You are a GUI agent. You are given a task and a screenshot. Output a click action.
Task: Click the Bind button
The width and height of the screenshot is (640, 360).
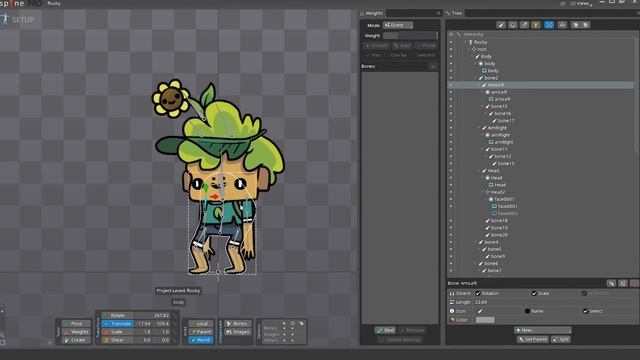tap(385, 330)
